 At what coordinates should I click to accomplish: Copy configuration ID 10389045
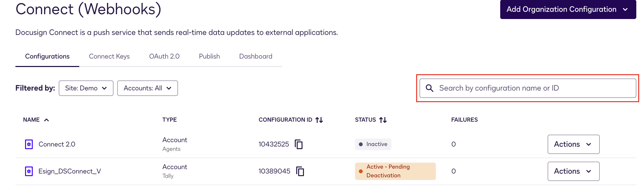point(300,171)
